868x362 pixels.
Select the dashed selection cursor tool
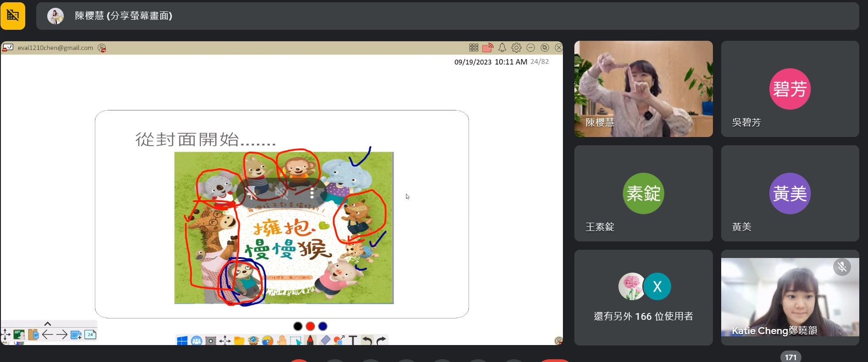point(296,340)
